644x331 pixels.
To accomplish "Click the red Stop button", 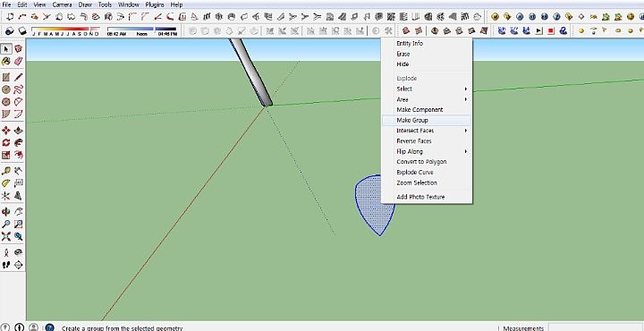I will pos(551,30).
